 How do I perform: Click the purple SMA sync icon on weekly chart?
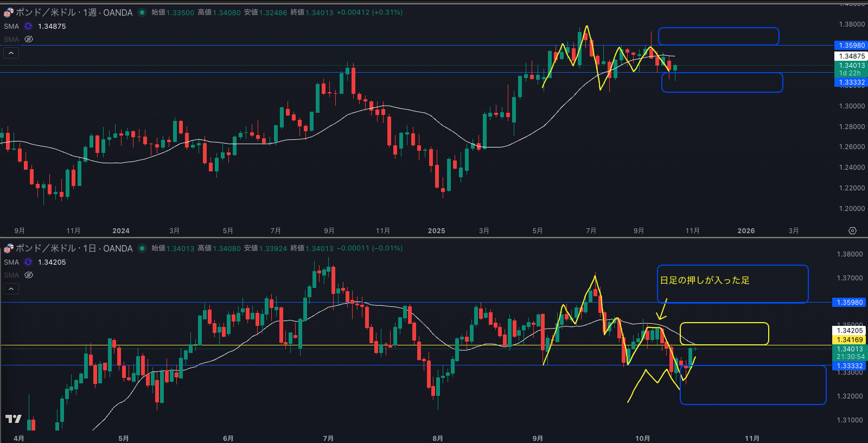[28, 26]
